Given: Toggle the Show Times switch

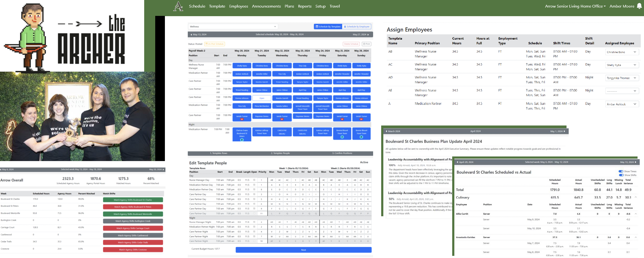Looking at the screenshot, I should (x=621, y=172).
